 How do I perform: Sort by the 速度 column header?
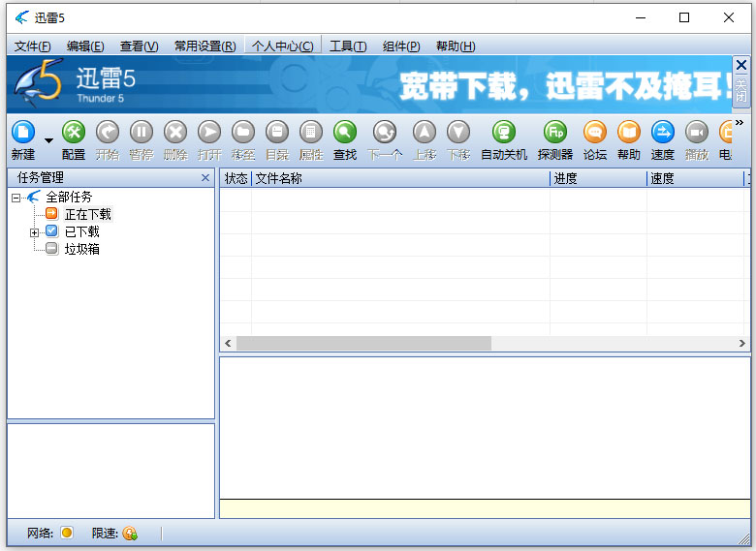click(x=695, y=179)
